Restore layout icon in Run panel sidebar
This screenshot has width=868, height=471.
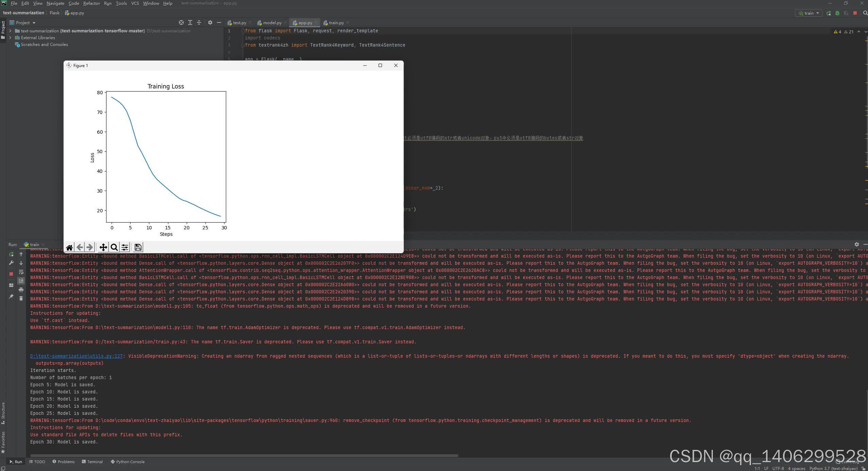(11, 285)
